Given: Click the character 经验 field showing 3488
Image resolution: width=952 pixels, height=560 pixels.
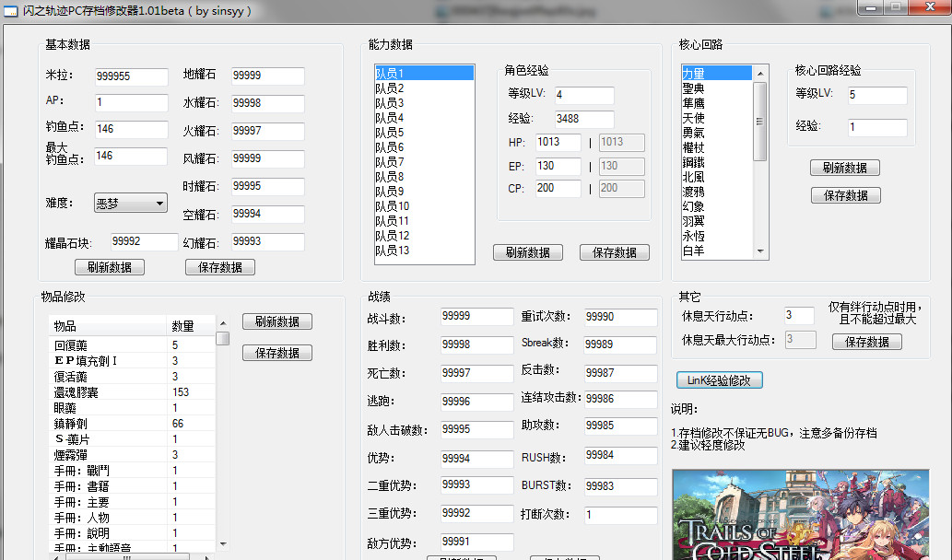Looking at the screenshot, I should [x=584, y=119].
